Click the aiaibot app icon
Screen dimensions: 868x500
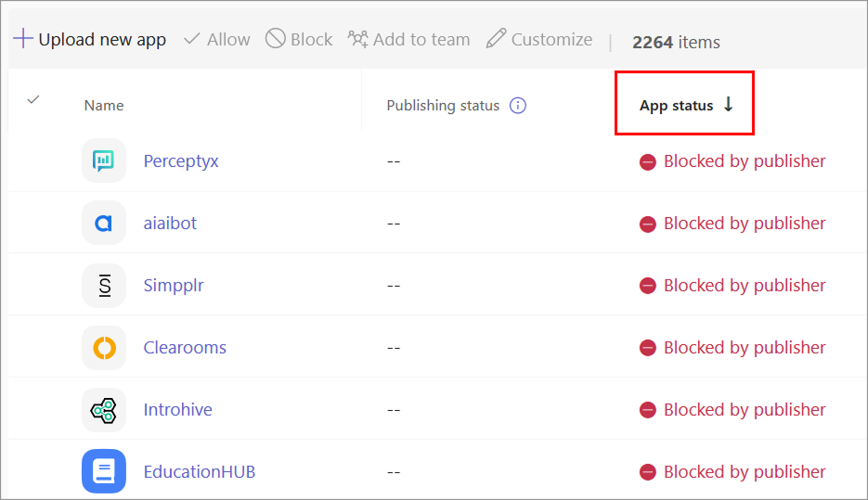pyautogui.click(x=104, y=223)
